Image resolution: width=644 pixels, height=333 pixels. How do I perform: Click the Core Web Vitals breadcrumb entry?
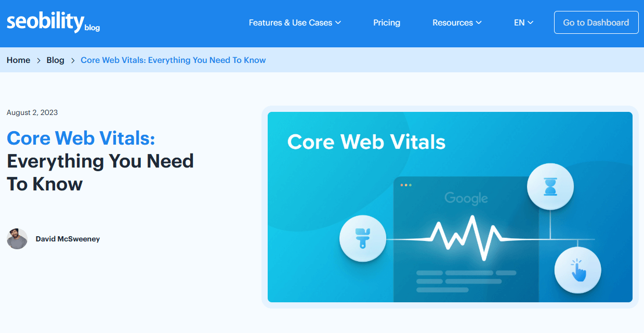173,60
